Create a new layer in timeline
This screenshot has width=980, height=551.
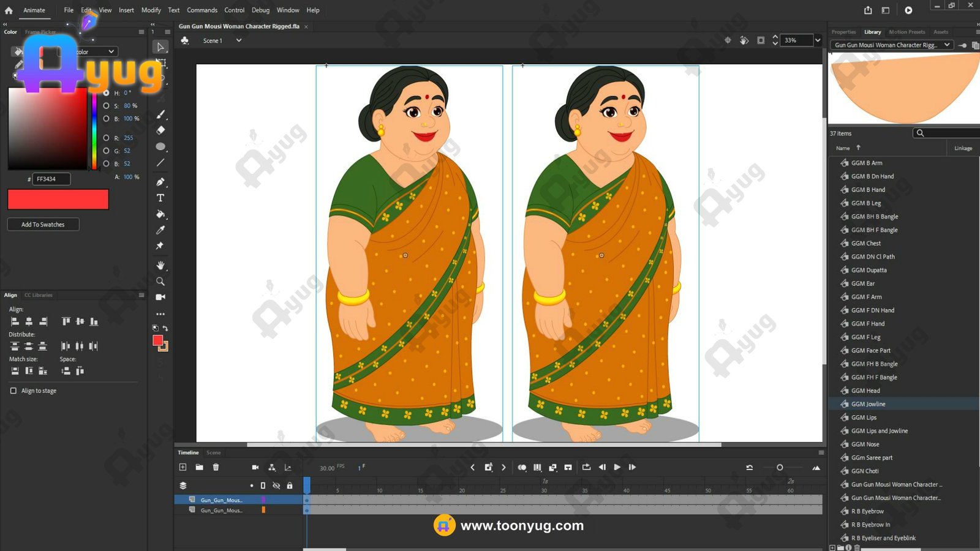pos(183,467)
